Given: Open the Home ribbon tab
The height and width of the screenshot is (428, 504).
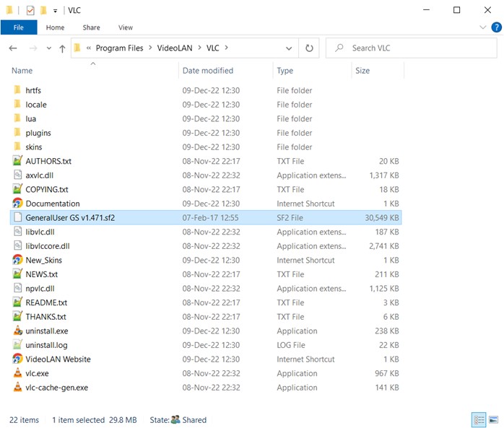Looking at the screenshot, I should [x=55, y=27].
